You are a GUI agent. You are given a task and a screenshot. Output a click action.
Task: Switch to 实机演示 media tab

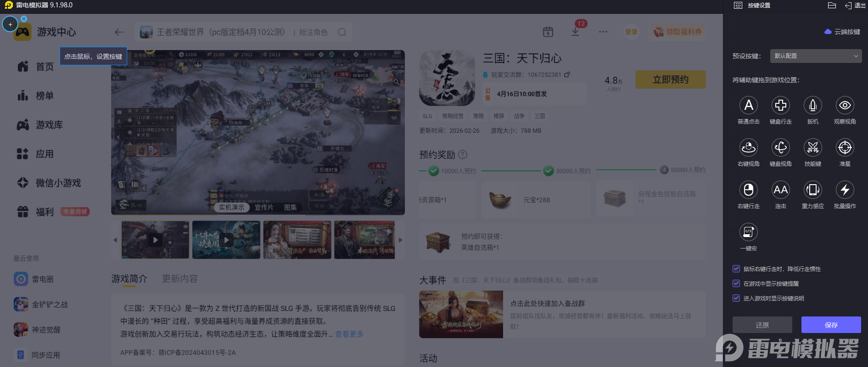[x=231, y=208]
